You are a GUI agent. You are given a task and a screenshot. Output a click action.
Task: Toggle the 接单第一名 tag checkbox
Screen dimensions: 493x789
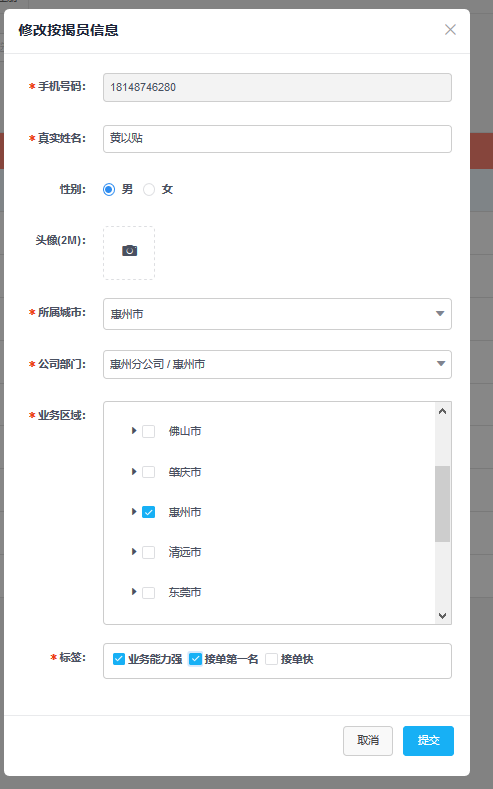[195, 659]
